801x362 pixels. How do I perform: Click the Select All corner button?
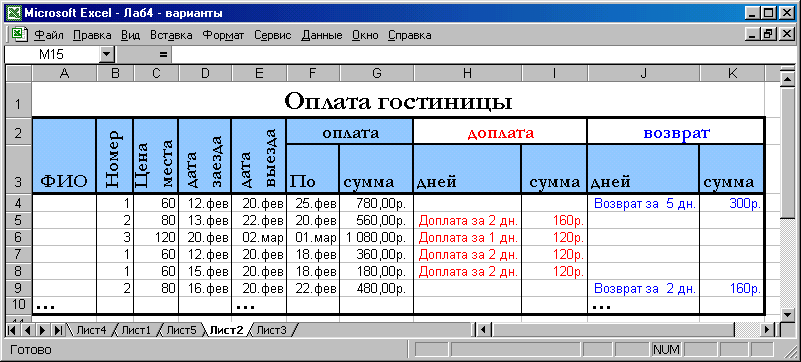pos(19,74)
